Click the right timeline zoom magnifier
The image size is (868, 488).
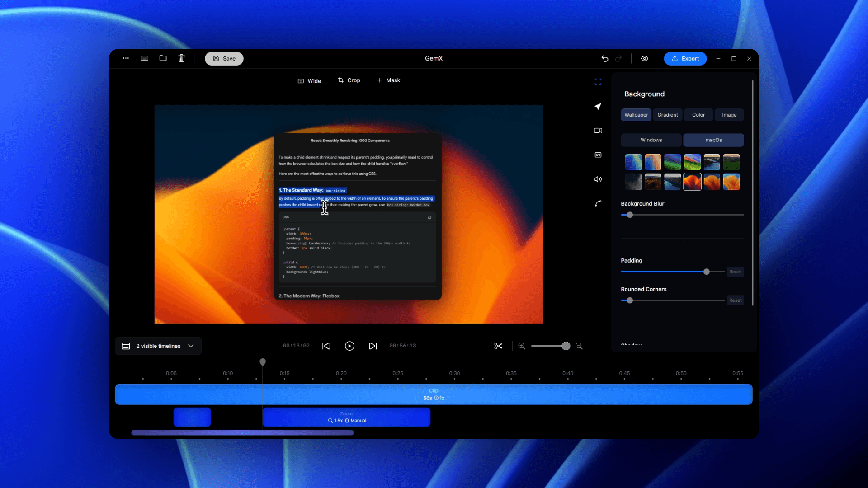(579, 346)
